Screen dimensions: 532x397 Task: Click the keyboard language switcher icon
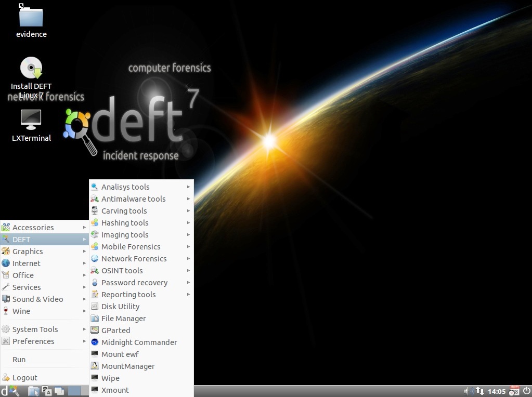47,391
